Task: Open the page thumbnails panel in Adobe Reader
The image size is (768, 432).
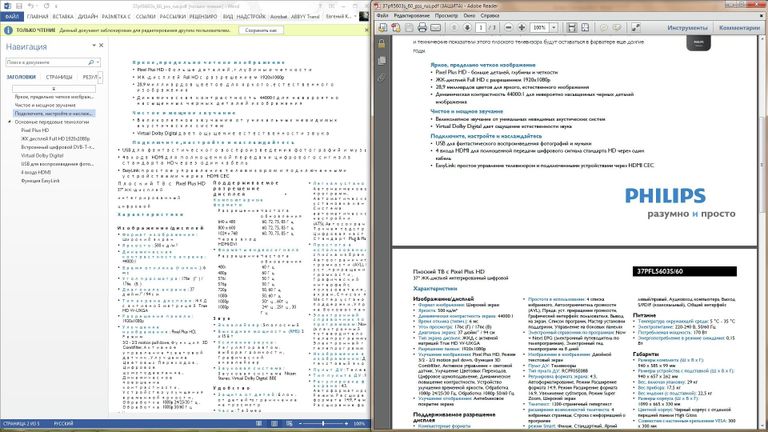Action: pyautogui.click(x=382, y=61)
